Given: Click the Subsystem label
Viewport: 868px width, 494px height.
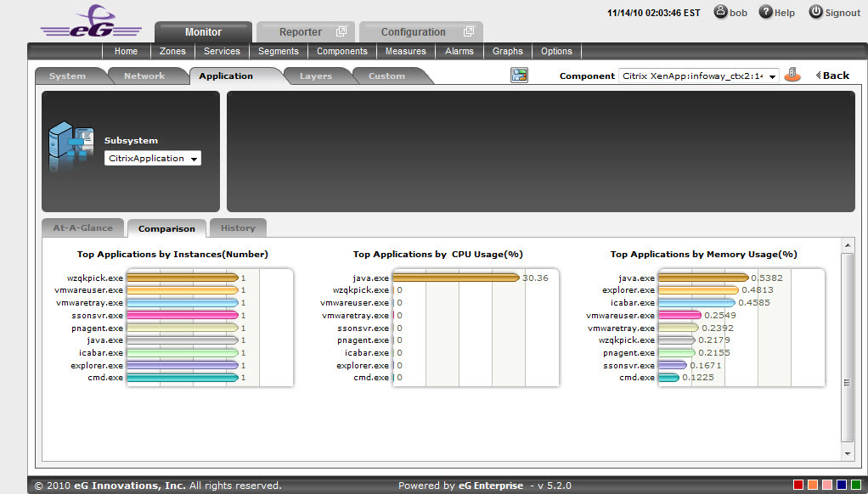Looking at the screenshot, I should click(x=131, y=141).
